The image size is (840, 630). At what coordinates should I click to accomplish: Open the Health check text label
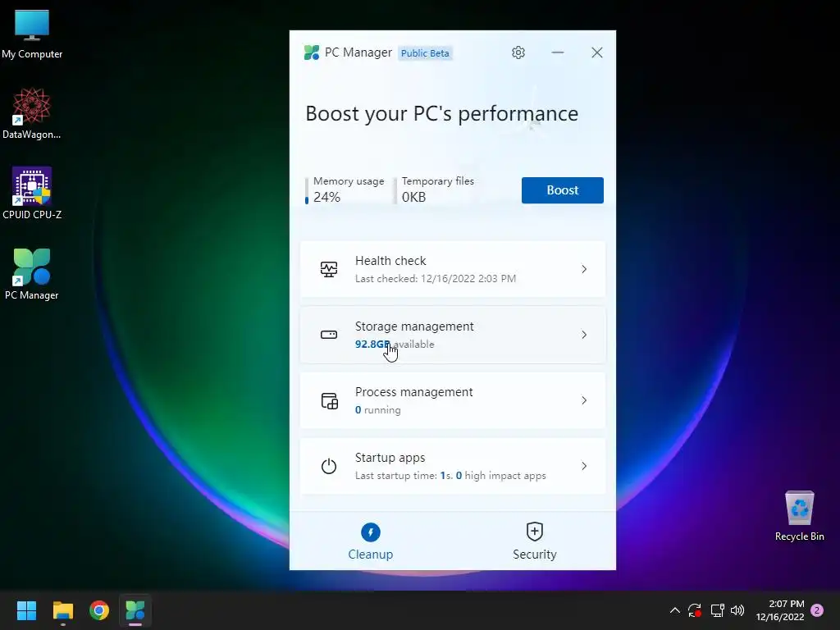(390, 261)
